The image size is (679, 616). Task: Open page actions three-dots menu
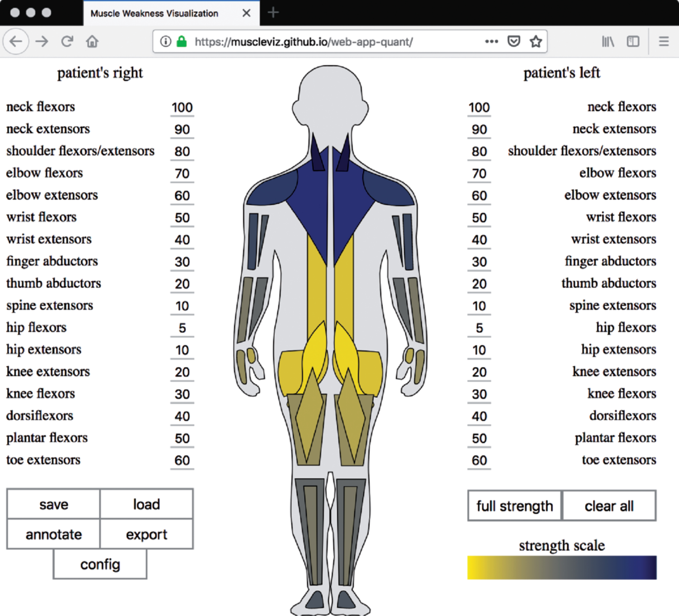[491, 42]
